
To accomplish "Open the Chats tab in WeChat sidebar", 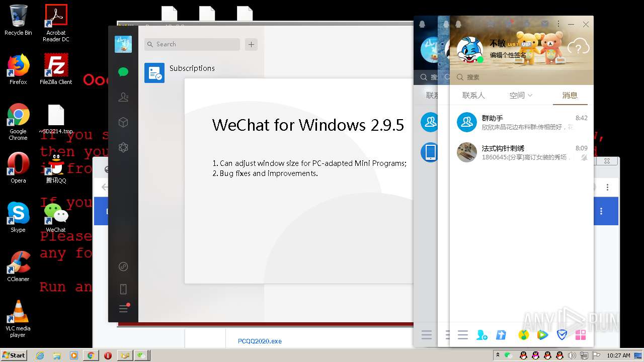I will pos(123,72).
